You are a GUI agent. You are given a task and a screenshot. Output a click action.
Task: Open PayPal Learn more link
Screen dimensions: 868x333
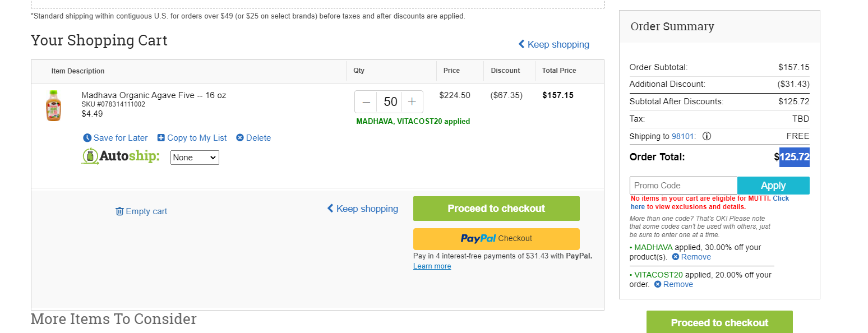[x=432, y=266]
